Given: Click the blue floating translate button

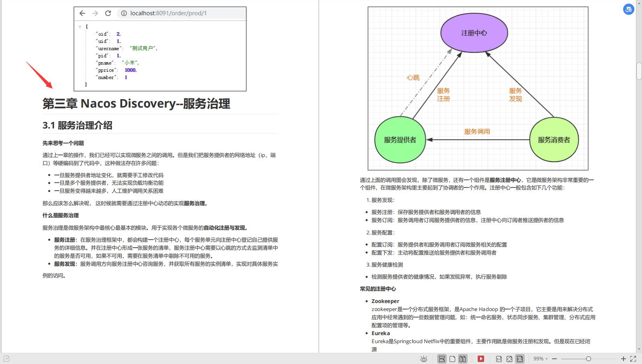Looking at the screenshot, I should pos(629,9).
